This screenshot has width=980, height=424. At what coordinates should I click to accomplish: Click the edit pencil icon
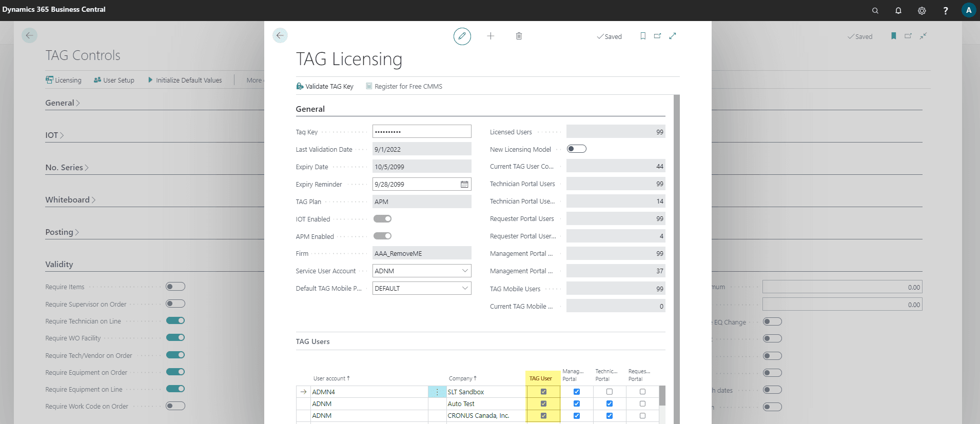(462, 36)
